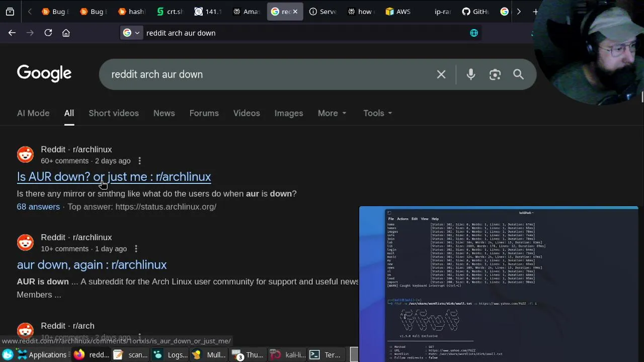This screenshot has width=644, height=362.
Task: Open View menu in the terminal window
Action: (x=425, y=219)
